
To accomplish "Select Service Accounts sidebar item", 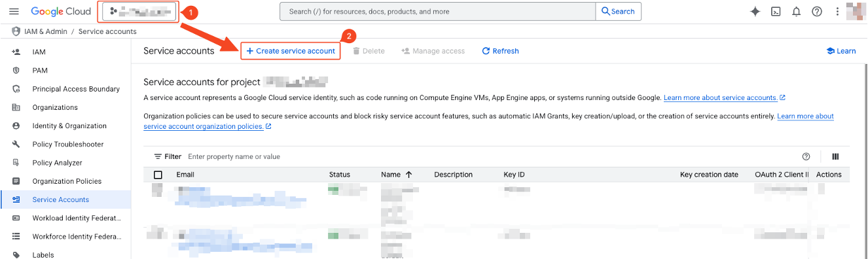I will point(65,199).
